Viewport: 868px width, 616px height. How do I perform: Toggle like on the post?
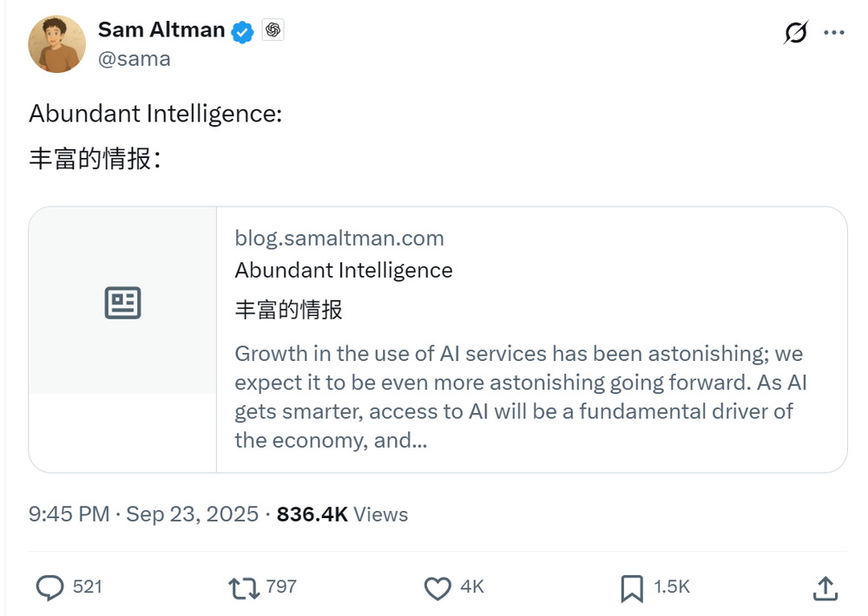pyautogui.click(x=438, y=587)
